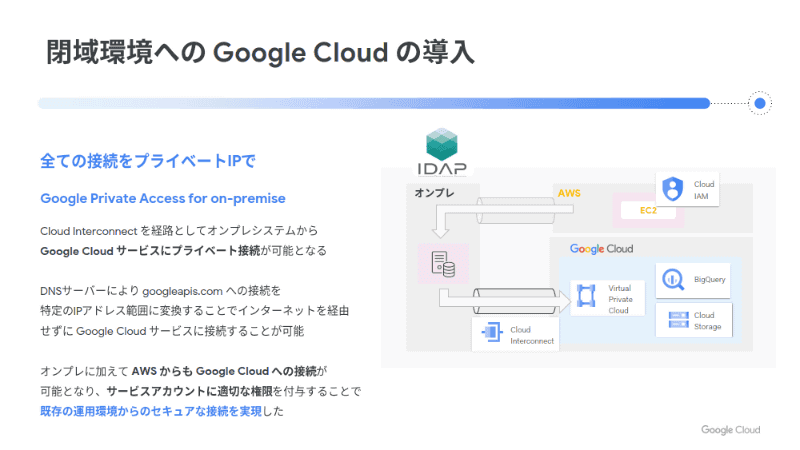This screenshot has height=450, width=800.
Task: Click the Virtual Private Cloud icon
Action: [x=586, y=297]
